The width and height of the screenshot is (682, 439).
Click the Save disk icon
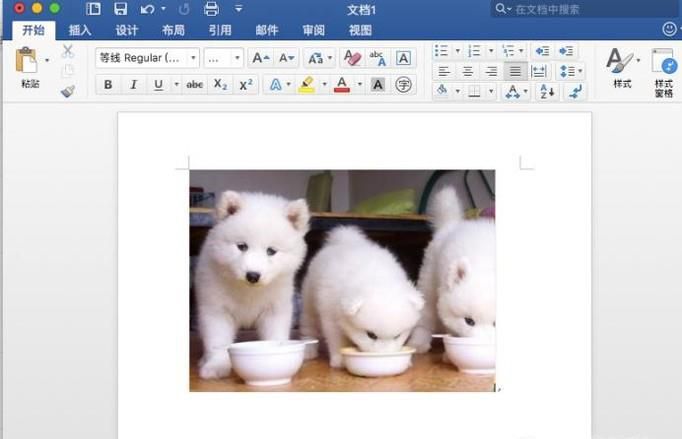coord(120,8)
